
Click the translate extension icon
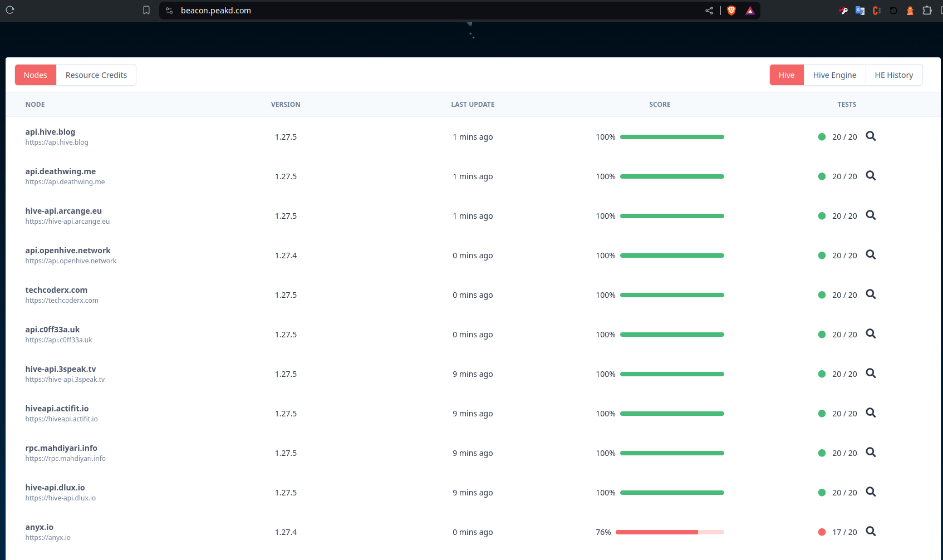(x=860, y=10)
